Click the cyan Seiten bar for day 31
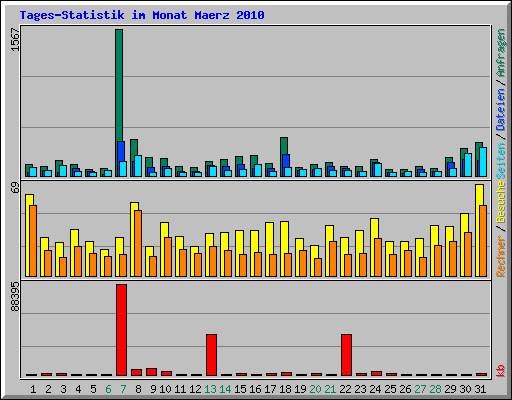 (x=483, y=162)
